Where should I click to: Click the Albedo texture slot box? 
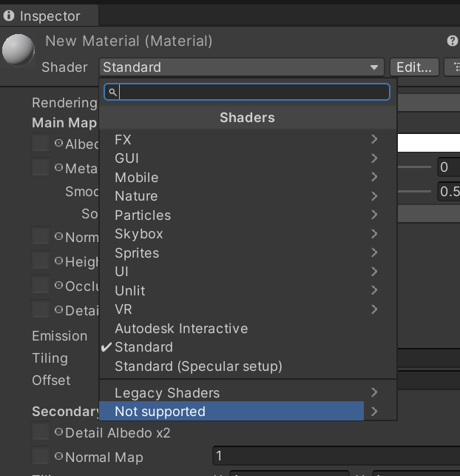(41, 143)
